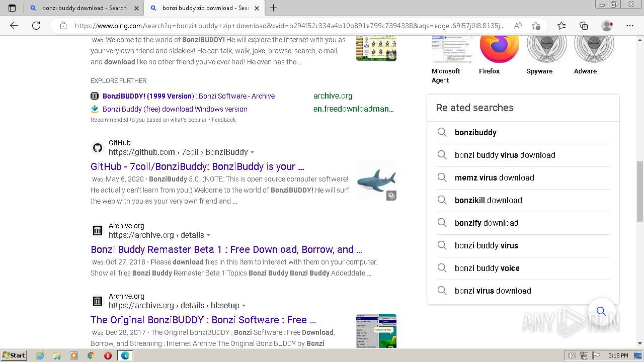Viewport: 644px width, 362px height.
Task: Add this page to favorites
Action: click(536, 26)
